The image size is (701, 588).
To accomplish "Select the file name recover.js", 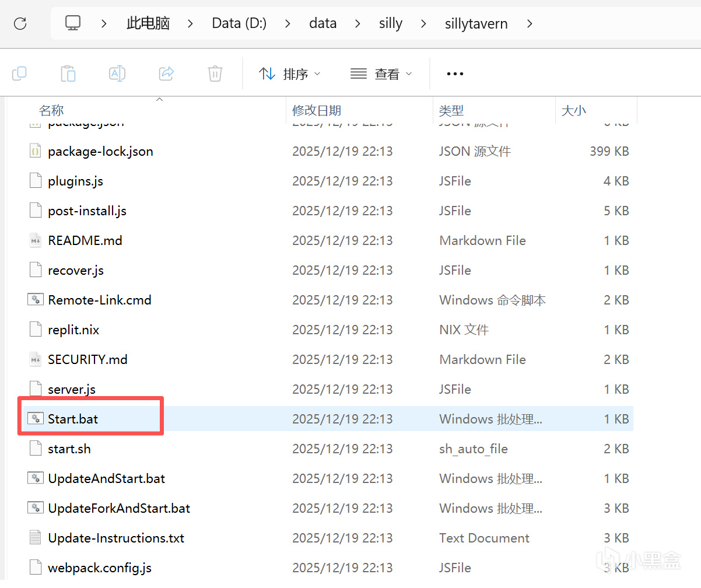I will pos(75,270).
